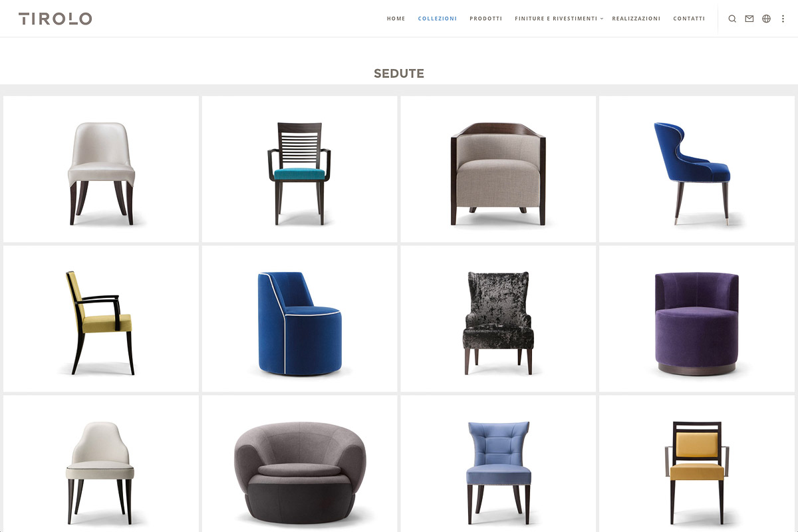This screenshot has width=798, height=532.
Task: Open the black crushed velvet wing chair
Action: click(498, 319)
